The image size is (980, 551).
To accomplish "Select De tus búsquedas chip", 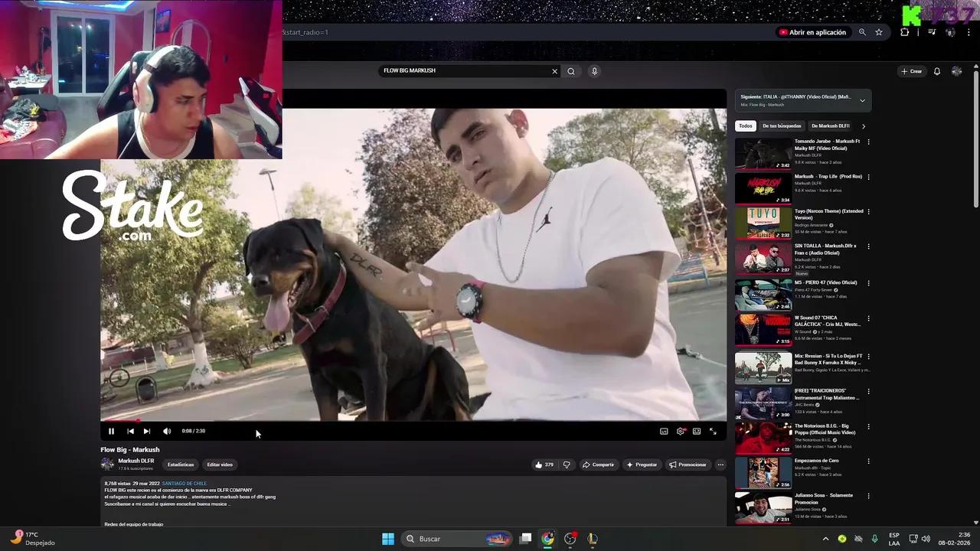I will pos(782,126).
